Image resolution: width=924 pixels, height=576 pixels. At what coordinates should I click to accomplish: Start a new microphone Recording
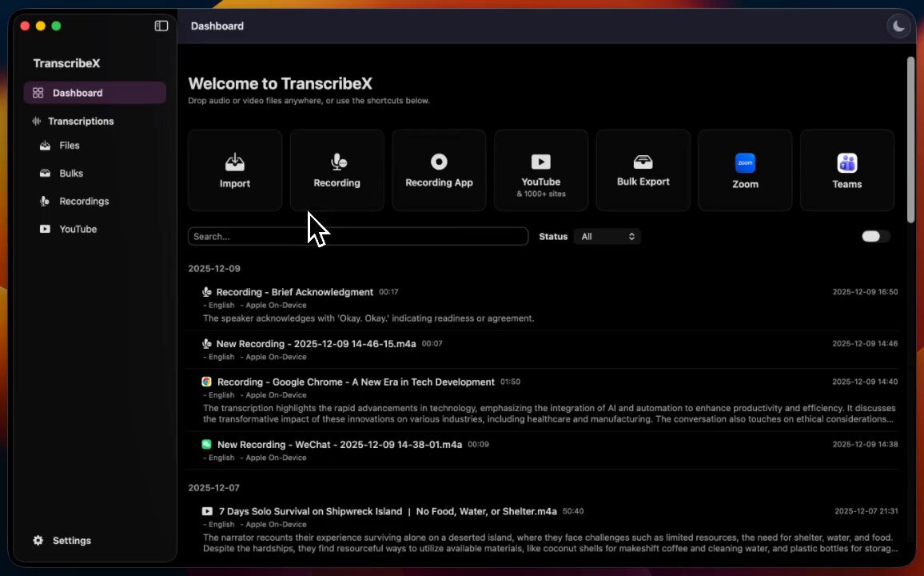337,170
